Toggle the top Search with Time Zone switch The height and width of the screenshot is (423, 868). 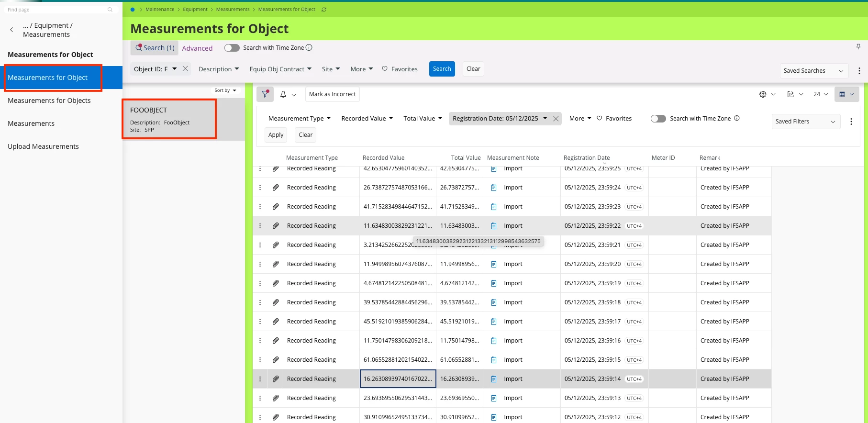(x=232, y=48)
